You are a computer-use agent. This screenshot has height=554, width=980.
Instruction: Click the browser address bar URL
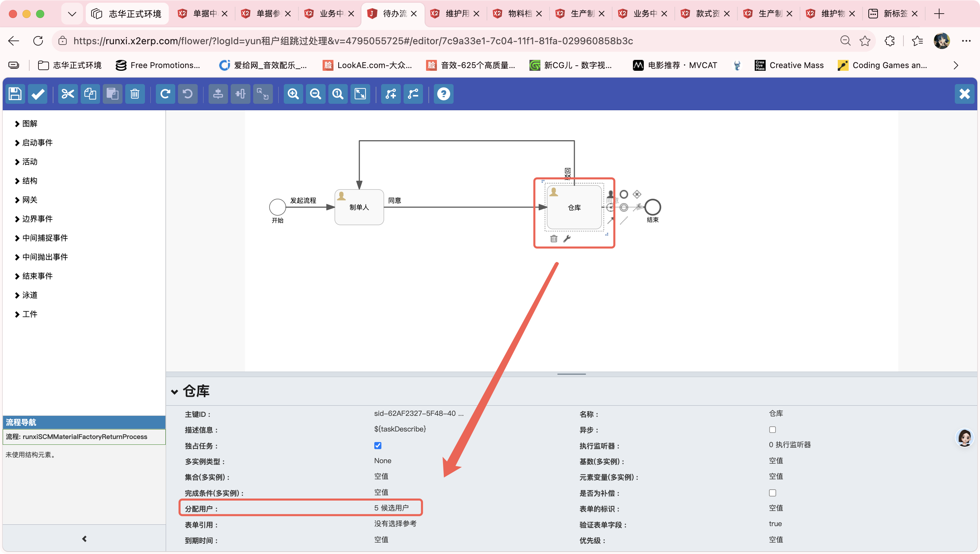(x=353, y=41)
